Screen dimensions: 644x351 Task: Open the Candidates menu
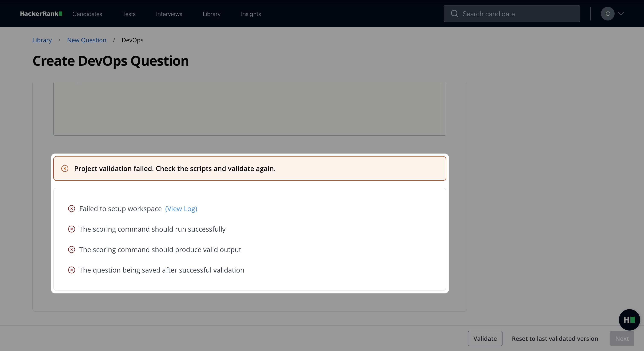(87, 14)
